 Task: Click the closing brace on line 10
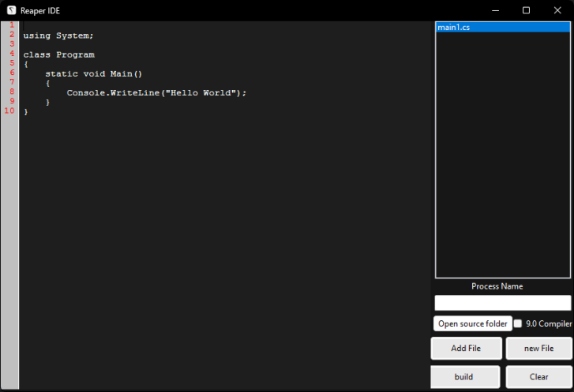pos(25,112)
